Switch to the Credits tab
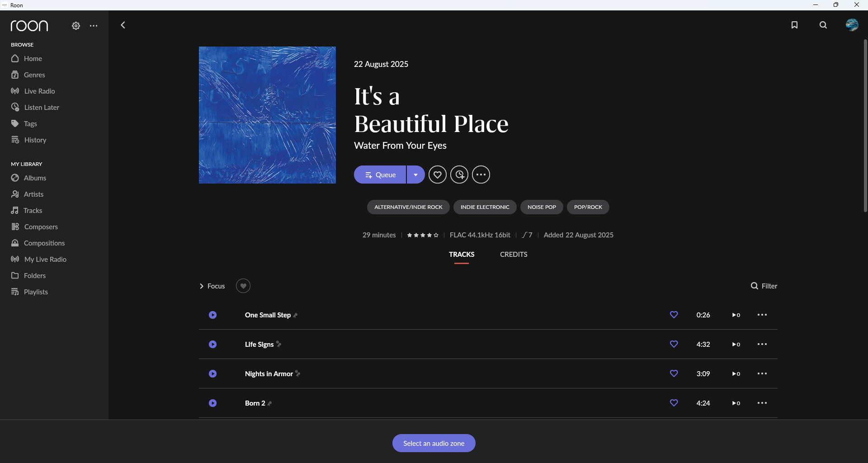Screen dimensions: 868x463 click(x=514, y=255)
